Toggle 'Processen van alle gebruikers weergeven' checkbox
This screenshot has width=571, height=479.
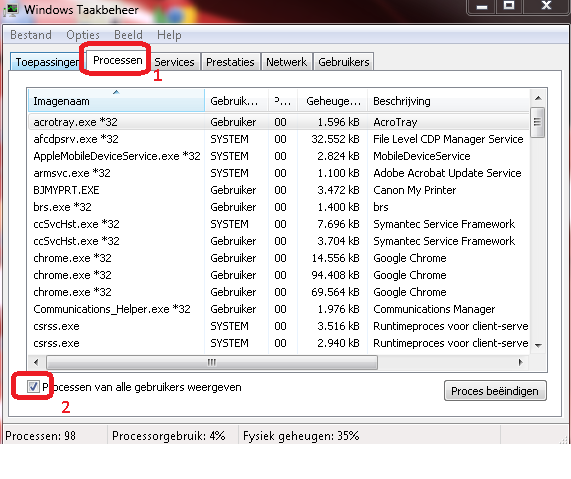[x=33, y=386]
